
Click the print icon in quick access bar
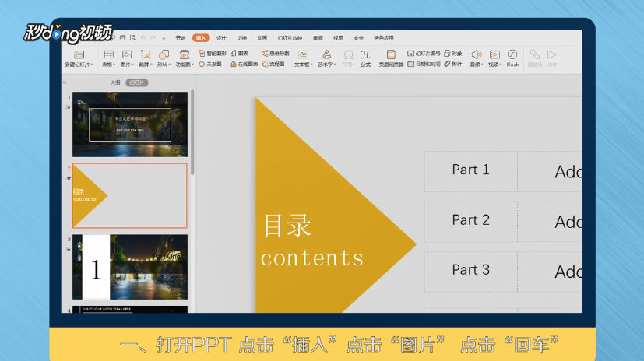tap(122, 38)
